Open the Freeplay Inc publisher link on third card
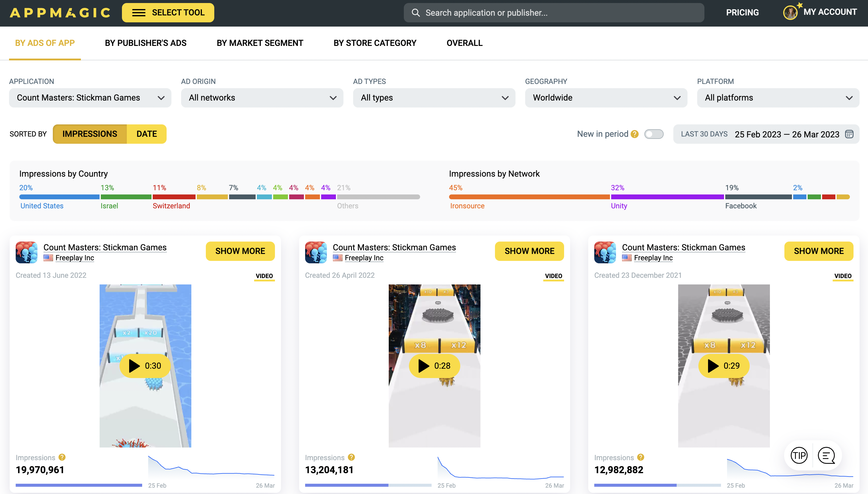The width and height of the screenshot is (868, 494). point(653,258)
